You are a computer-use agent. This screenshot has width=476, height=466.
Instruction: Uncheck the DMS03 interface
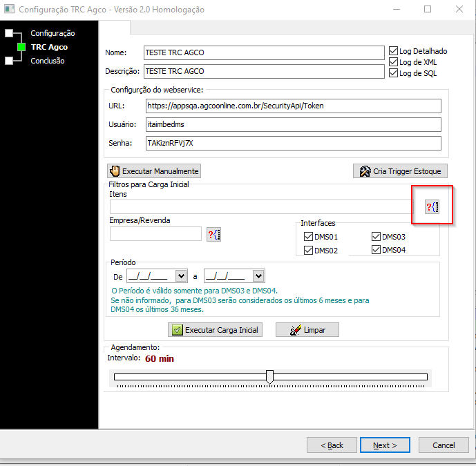[376, 236]
